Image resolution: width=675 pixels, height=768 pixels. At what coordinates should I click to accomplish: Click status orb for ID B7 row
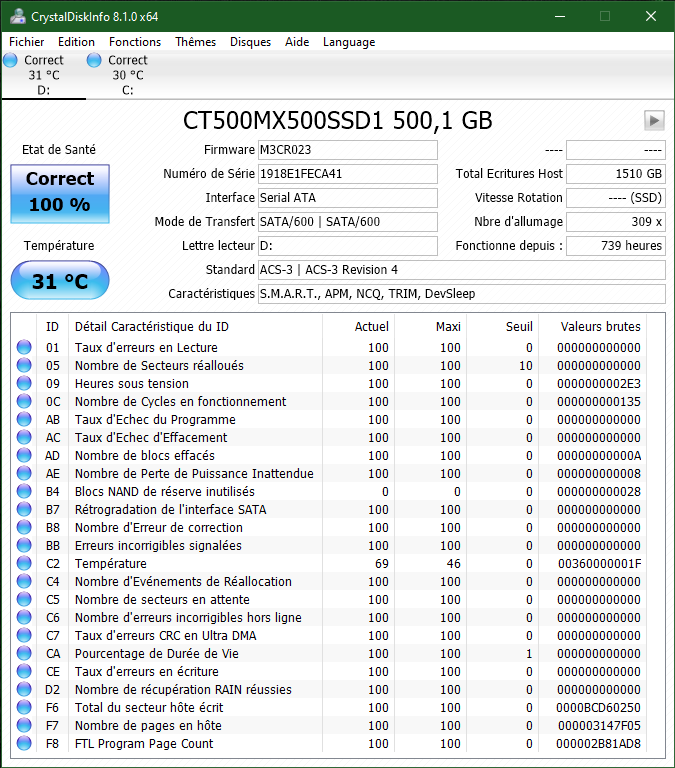tap(24, 509)
